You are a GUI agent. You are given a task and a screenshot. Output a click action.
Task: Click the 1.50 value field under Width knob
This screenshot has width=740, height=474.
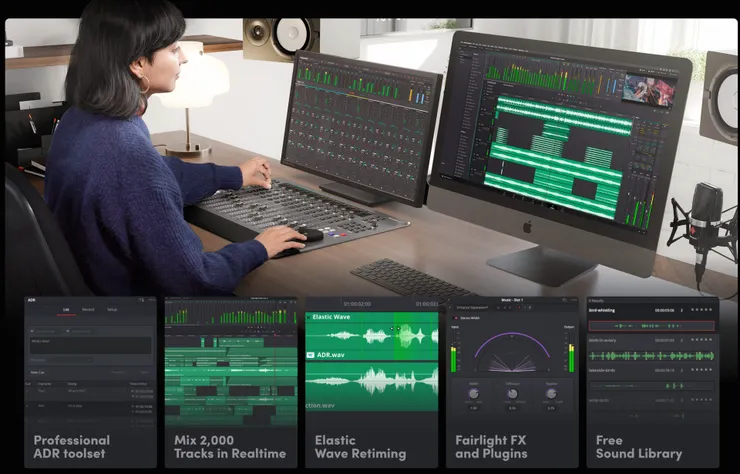pyautogui.click(x=473, y=408)
